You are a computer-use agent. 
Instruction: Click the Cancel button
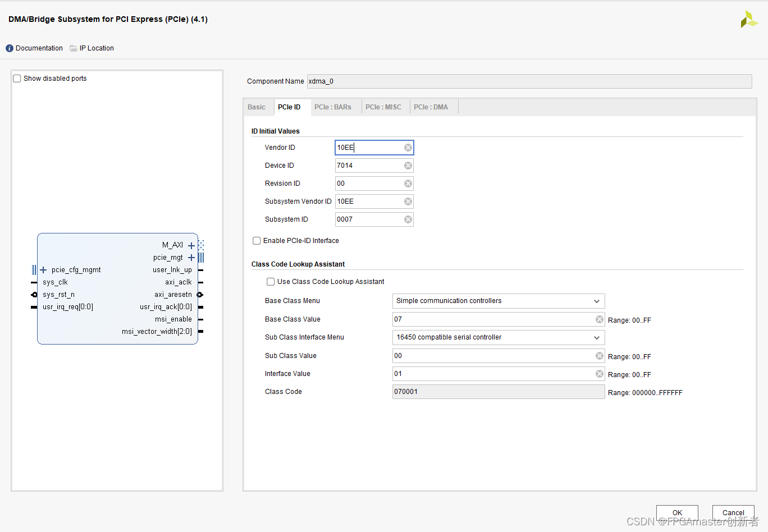tap(733, 512)
